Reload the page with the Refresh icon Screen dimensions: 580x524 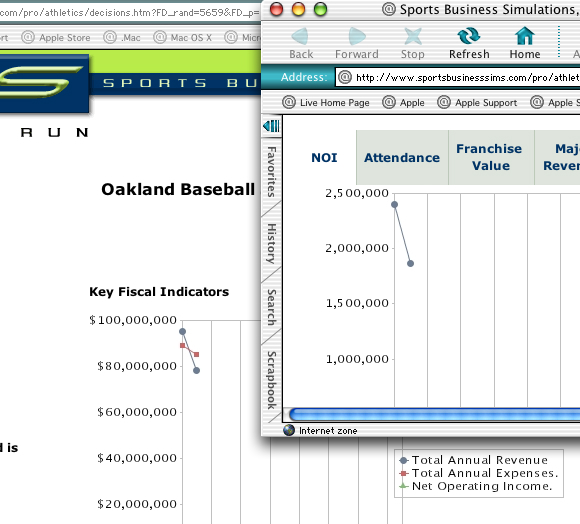pyautogui.click(x=469, y=36)
